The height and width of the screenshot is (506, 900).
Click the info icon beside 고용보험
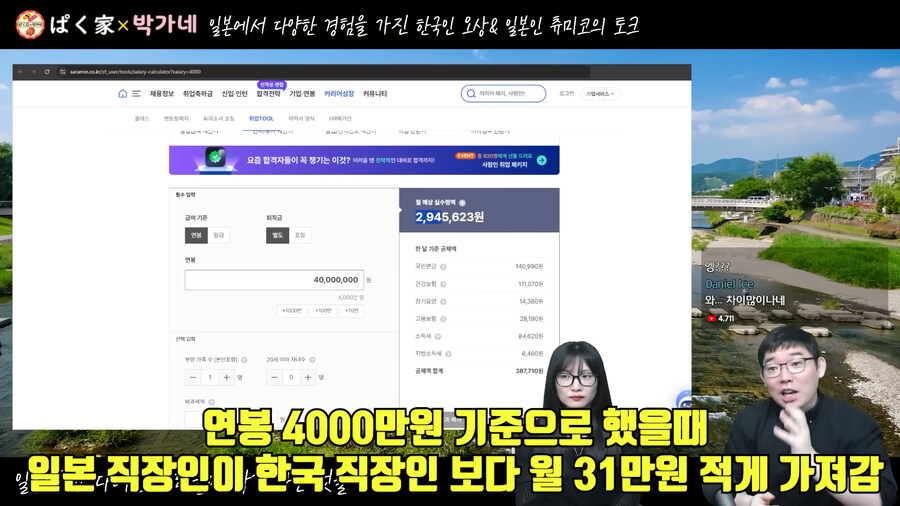(443, 319)
